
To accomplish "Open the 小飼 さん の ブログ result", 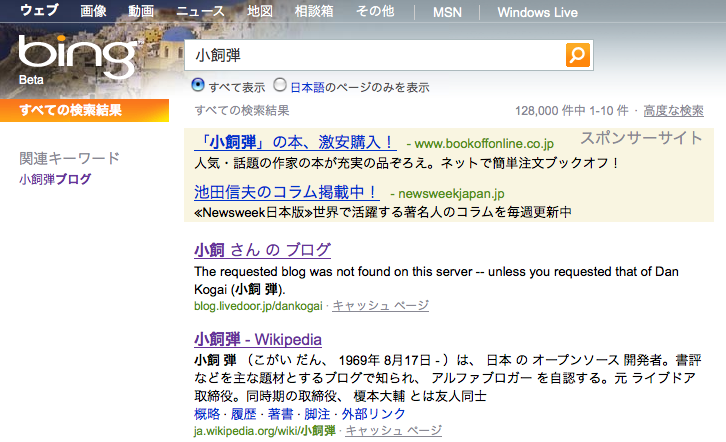I will pos(262,250).
